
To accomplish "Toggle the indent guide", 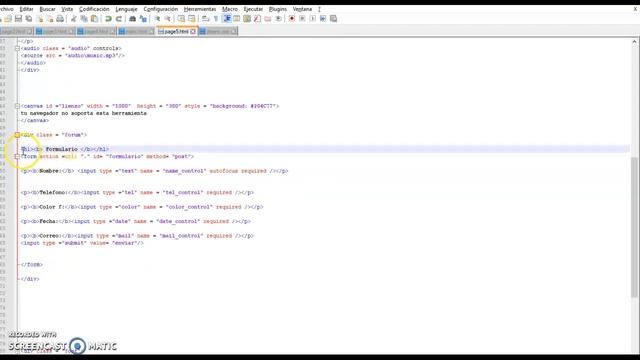I will pyautogui.click(x=227, y=19).
